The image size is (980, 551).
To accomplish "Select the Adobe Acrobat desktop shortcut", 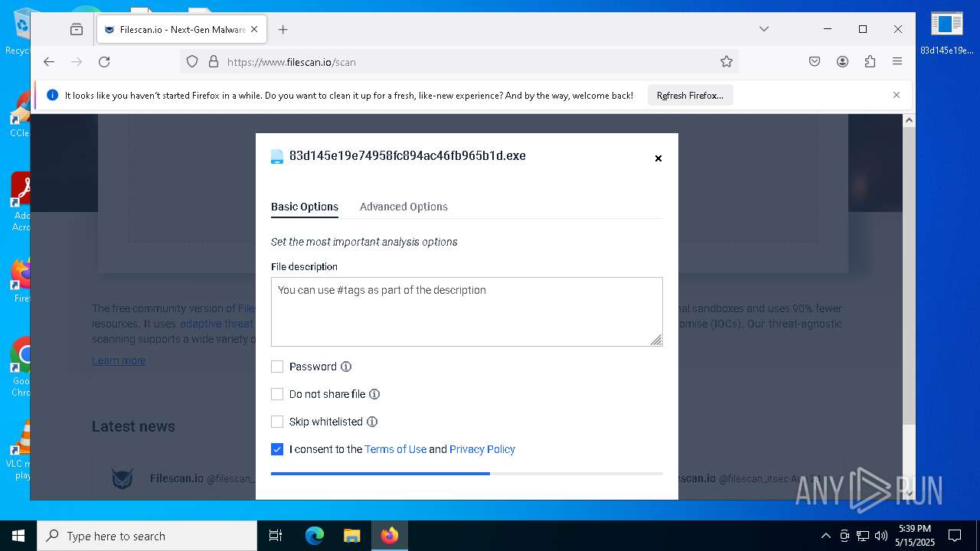I will pyautogui.click(x=21, y=202).
